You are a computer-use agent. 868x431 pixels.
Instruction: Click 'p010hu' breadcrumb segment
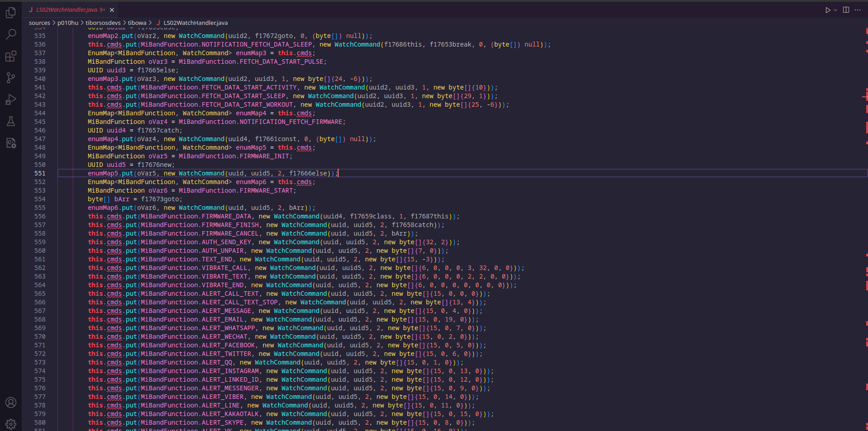pos(68,23)
